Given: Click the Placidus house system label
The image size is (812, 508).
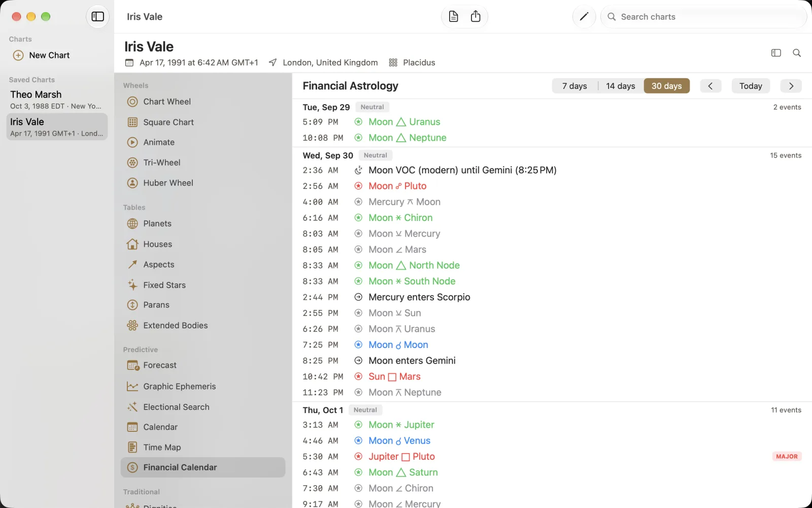Looking at the screenshot, I should pos(419,62).
